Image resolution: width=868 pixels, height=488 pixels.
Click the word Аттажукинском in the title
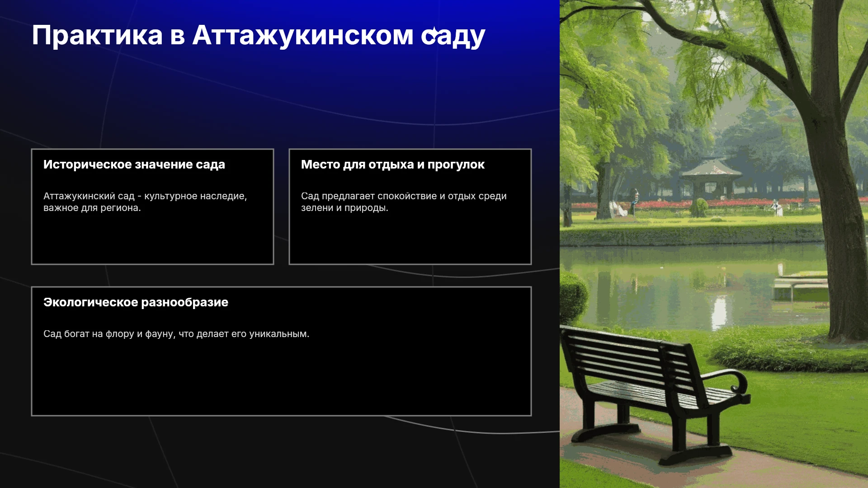pos(302,35)
